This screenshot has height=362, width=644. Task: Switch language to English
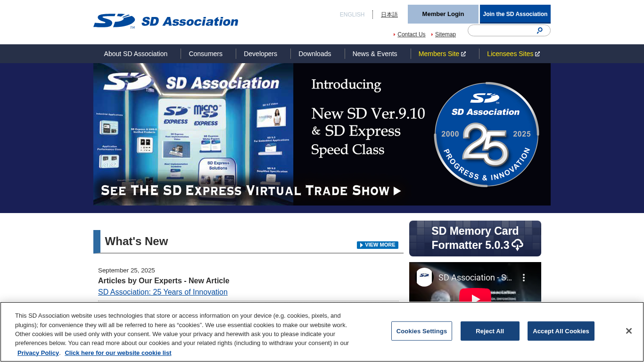352,15
